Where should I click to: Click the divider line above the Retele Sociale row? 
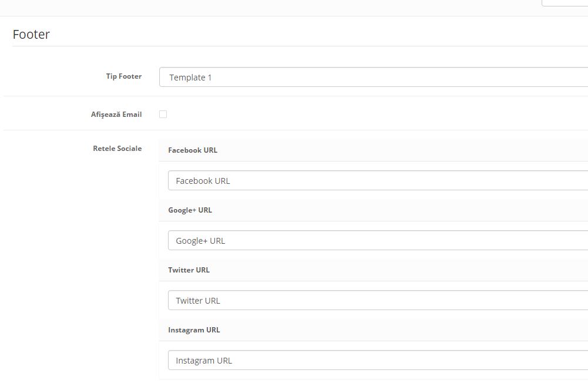tap(294, 130)
